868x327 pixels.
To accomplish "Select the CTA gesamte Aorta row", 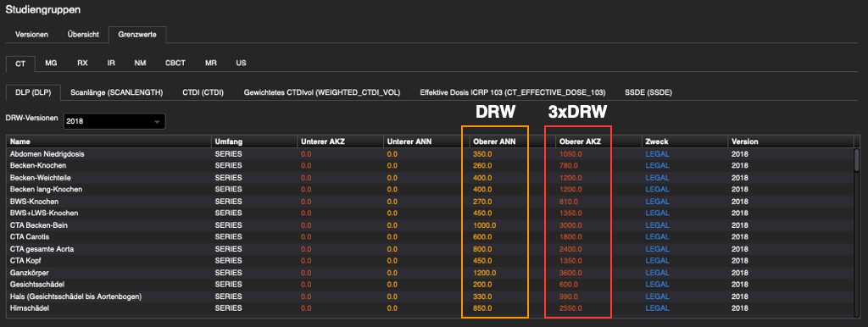I will 430,249.
